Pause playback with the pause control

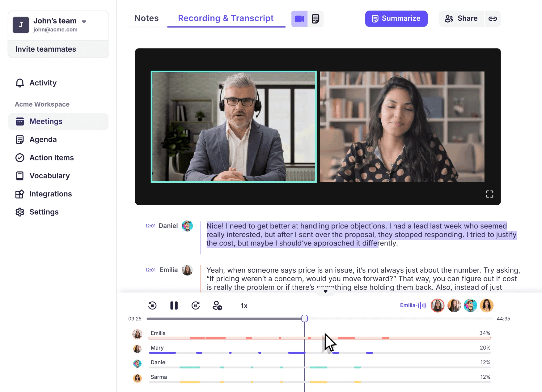pyautogui.click(x=174, y=305)
